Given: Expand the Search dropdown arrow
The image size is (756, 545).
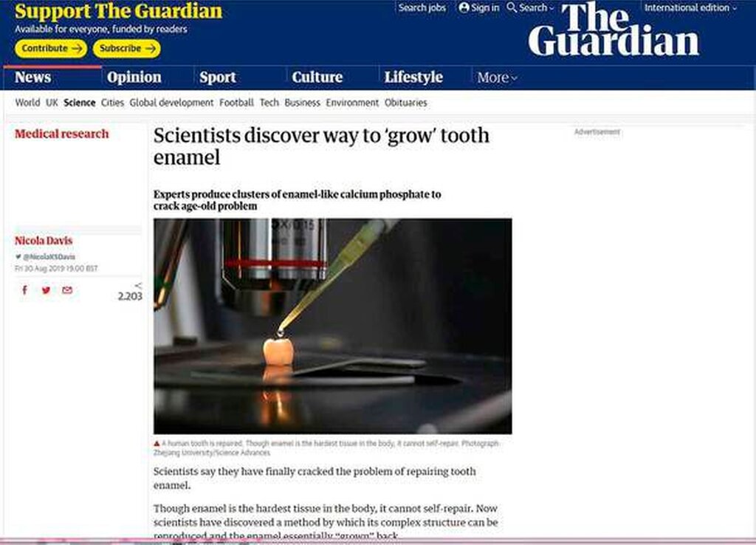Looking at the screenshot, I should click(551, 8).
